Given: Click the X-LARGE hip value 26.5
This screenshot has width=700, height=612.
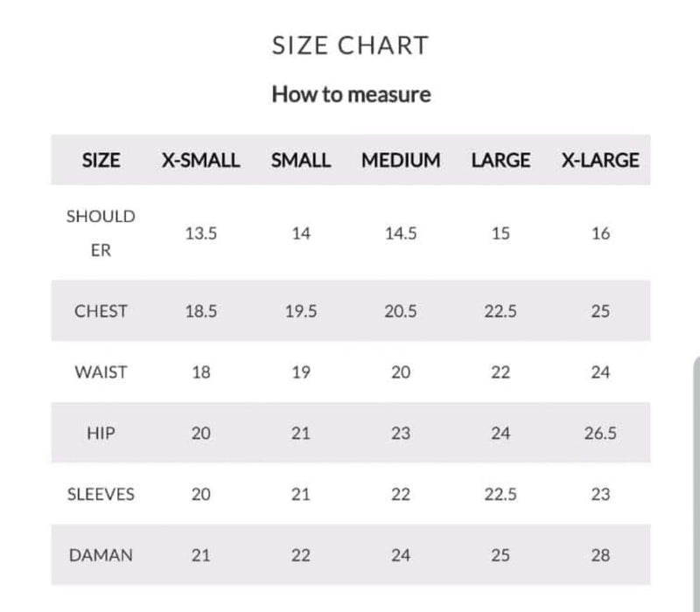Looking at the screenshot, I should (600, 434).
